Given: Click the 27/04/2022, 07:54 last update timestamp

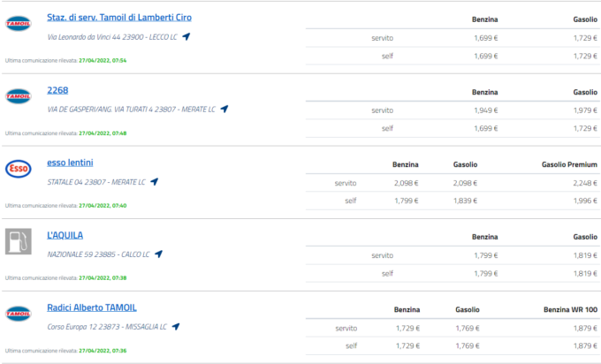Looking at the screenshot, I should [103, 60].
